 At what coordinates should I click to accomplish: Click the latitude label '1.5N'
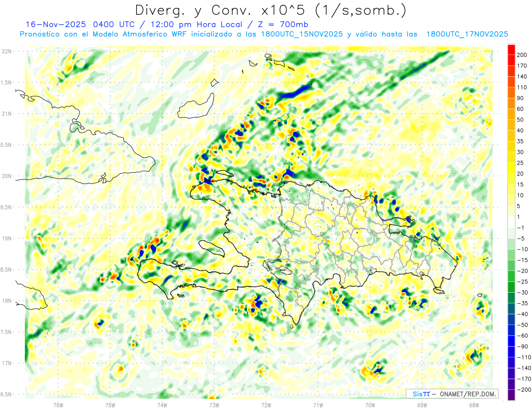6,82
